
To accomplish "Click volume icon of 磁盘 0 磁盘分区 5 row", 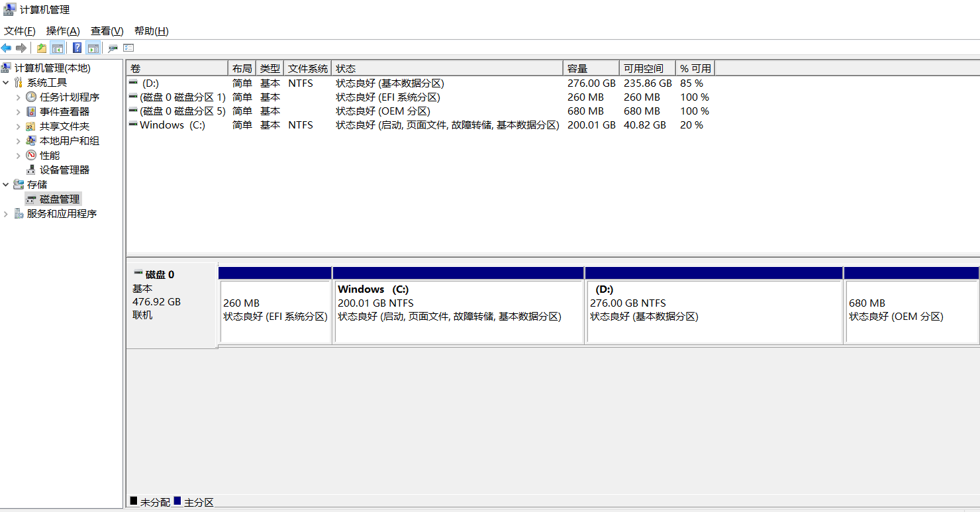I will click(x=133, y=111).
